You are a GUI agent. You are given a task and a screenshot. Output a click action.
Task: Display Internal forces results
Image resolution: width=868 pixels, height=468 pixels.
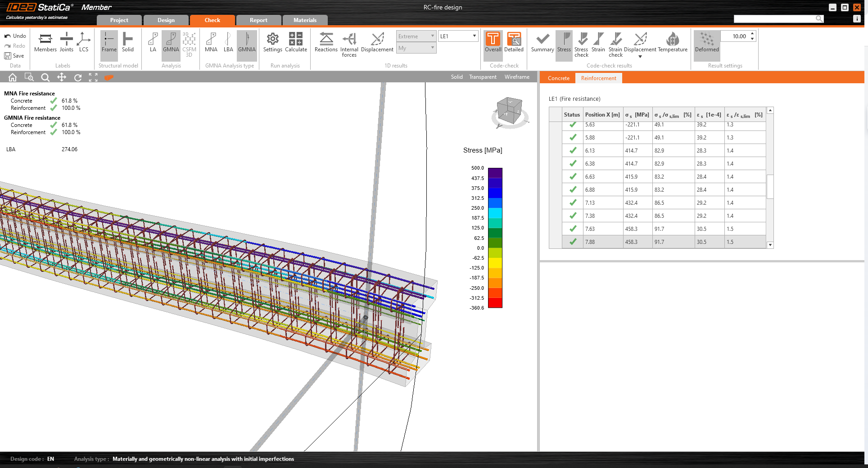[349, 44]
